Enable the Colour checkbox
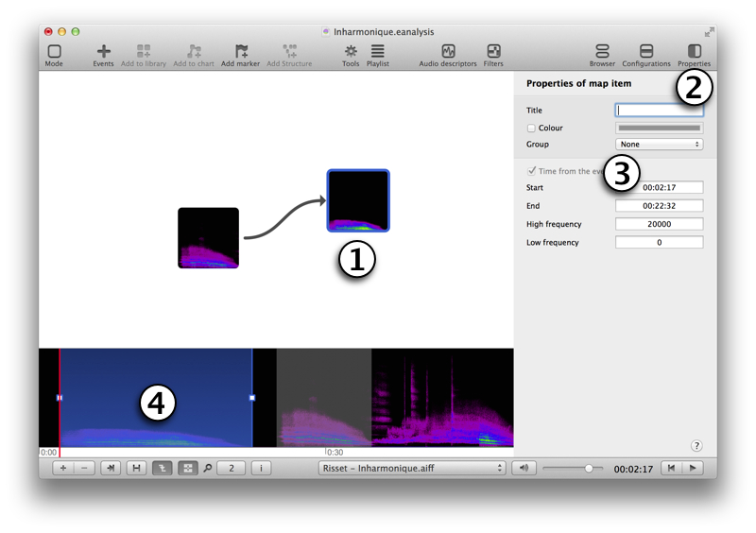This screenshot has height=533, width=756. point(531,128)
